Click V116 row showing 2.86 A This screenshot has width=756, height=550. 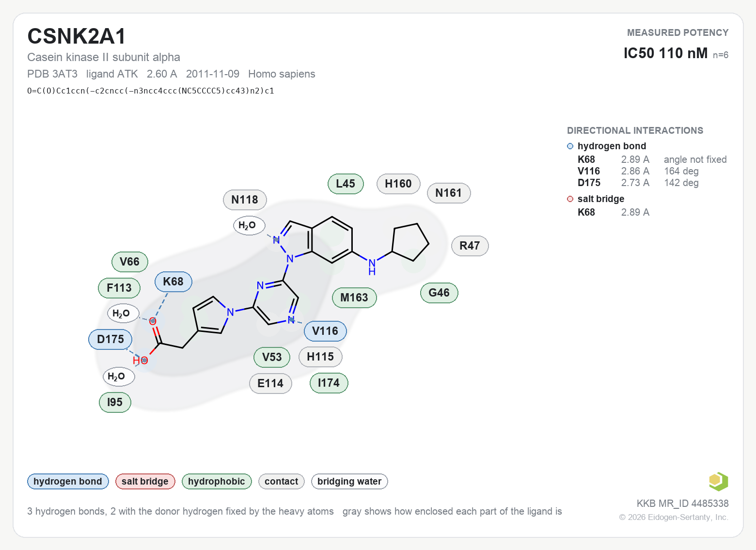(x=638, y=171)
